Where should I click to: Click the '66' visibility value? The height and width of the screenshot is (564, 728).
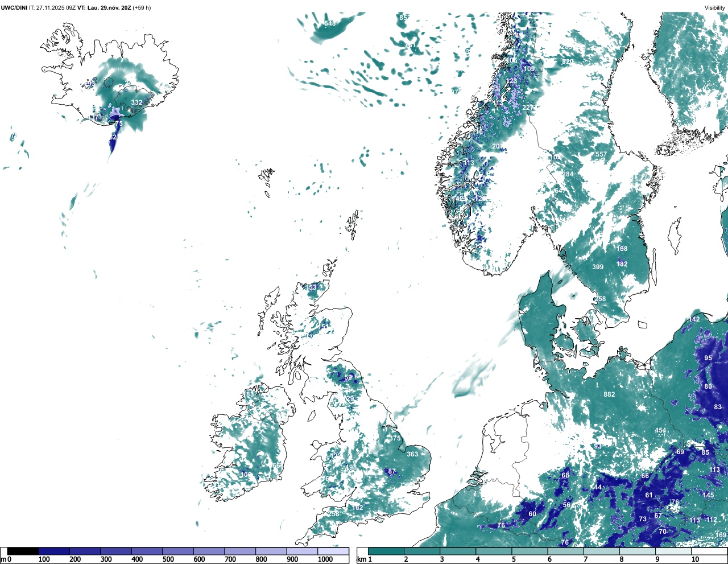(x=645, y=476)
